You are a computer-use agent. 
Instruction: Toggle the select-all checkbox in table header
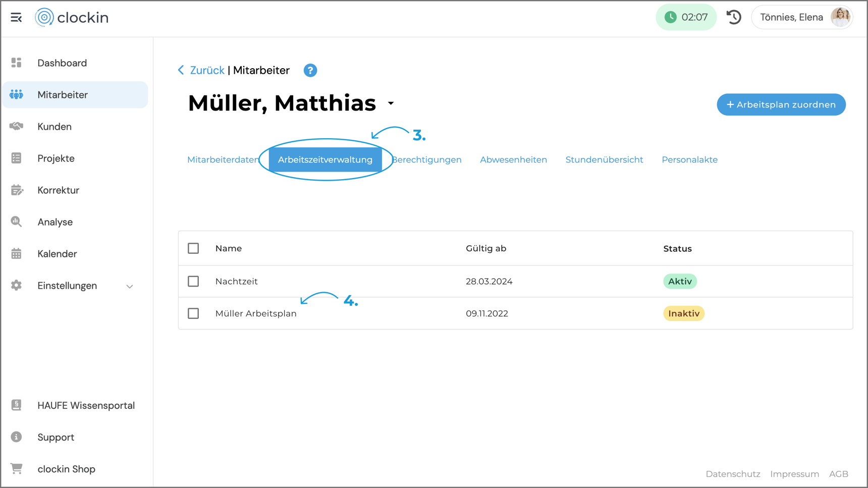(193, 248)
